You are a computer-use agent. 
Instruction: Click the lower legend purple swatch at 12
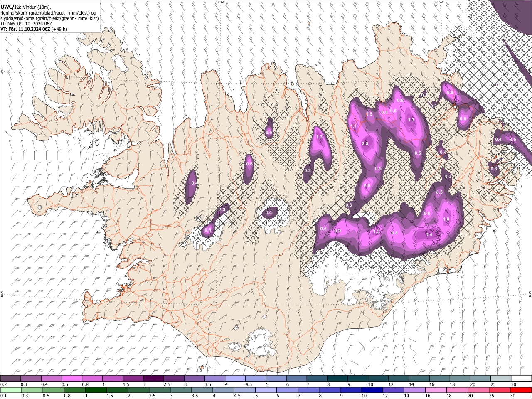coord(394,390)
